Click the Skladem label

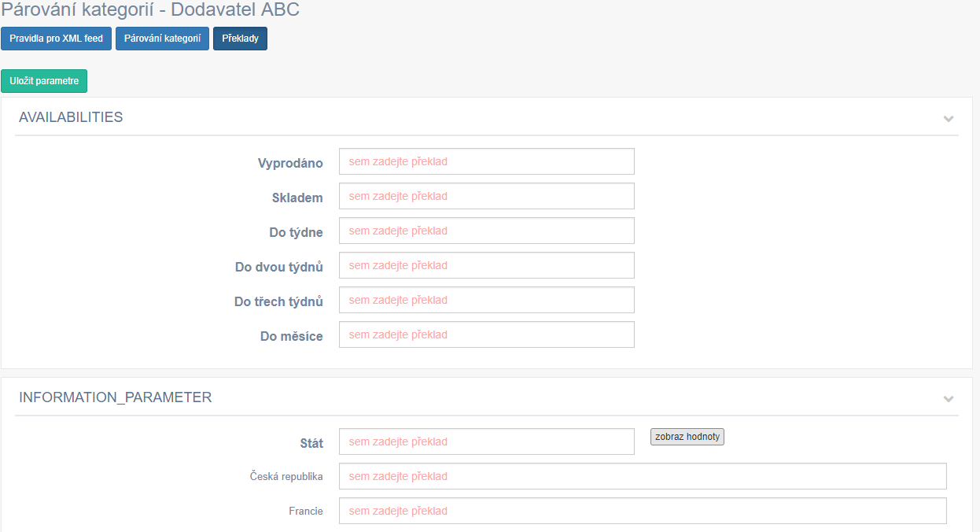[297, 198]
